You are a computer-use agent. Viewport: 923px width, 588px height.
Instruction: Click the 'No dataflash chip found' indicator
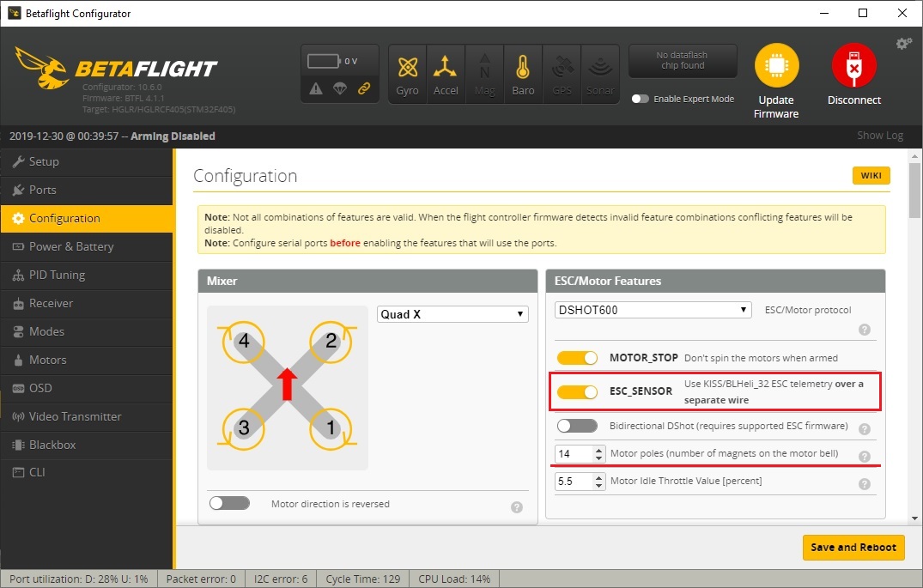(683, 61)
